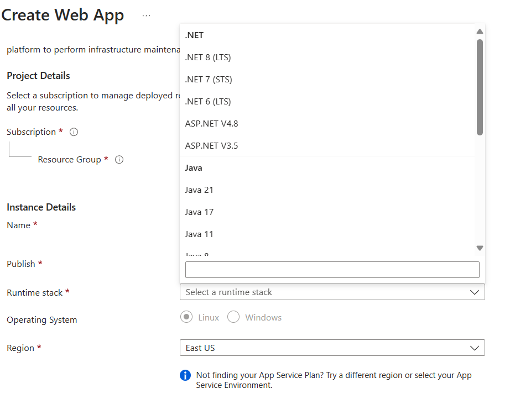This screenshot has height=420, width=510.
Task: Choose .NET 6 (LTS) runtime
Action: point(208,102)
